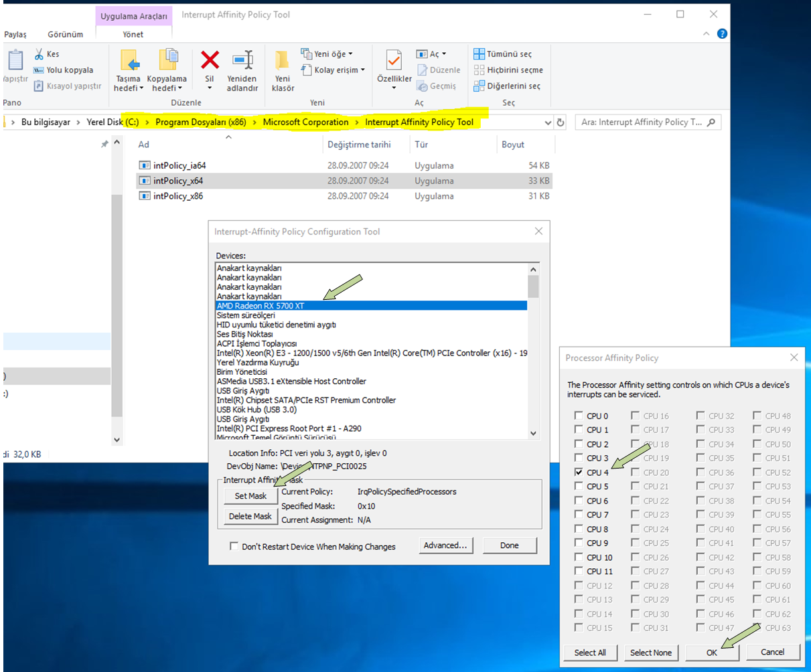Select the intPolicy_x86 file icon

pos(145,196)
